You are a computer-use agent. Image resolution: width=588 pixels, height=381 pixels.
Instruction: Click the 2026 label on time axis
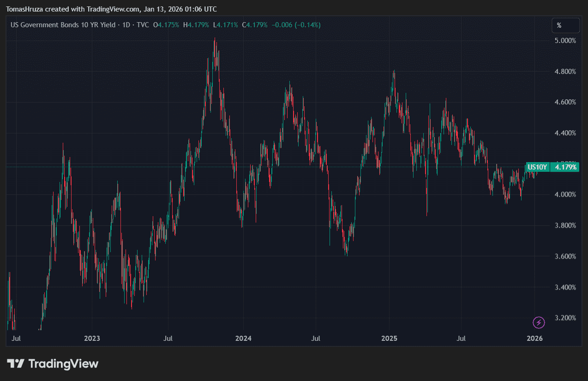tap(534, 339)
